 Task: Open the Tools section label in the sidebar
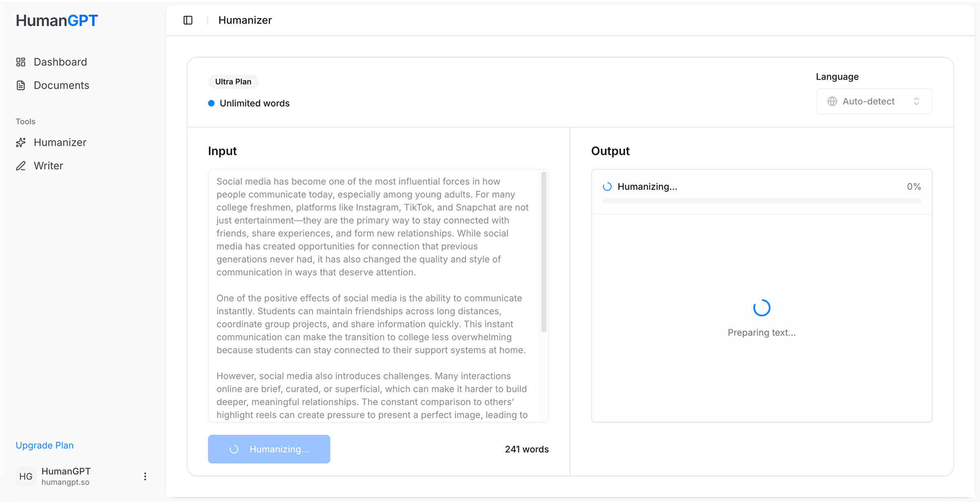coord(25,121)
